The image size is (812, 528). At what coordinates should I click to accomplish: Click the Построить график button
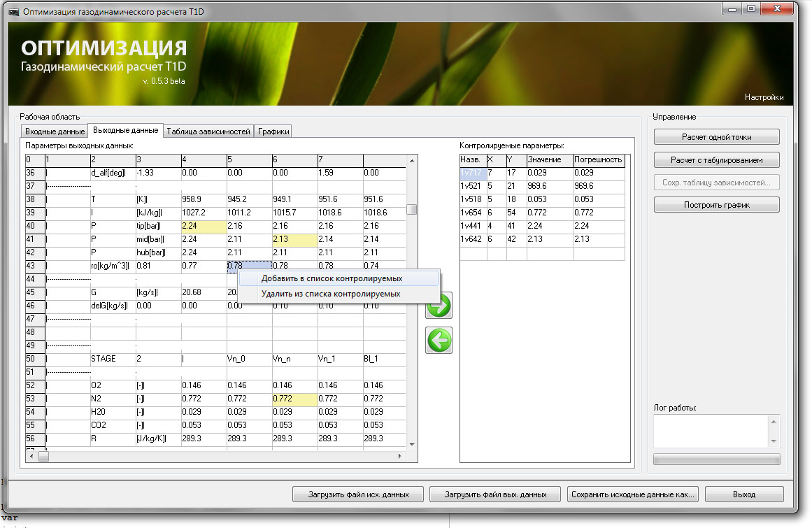click(x=717, y=205)
